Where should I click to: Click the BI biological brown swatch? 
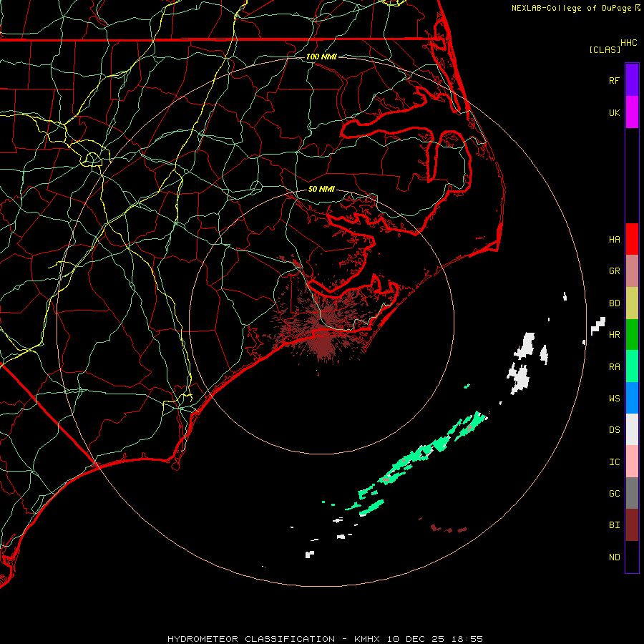[x=632, y=525]
